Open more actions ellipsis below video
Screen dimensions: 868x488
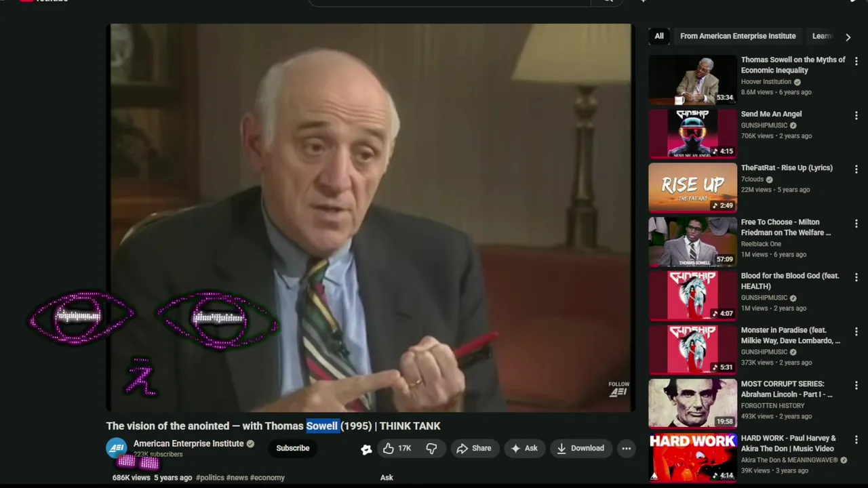pos(627,448)
